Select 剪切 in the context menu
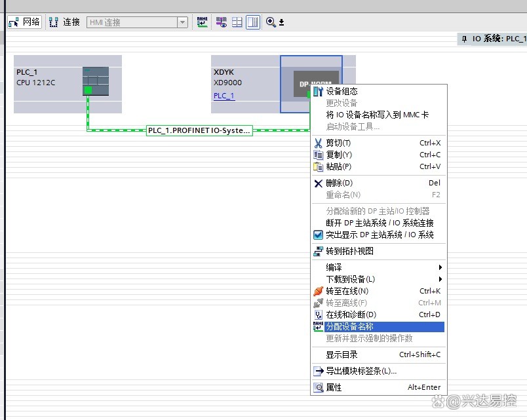 pos(379,143)
